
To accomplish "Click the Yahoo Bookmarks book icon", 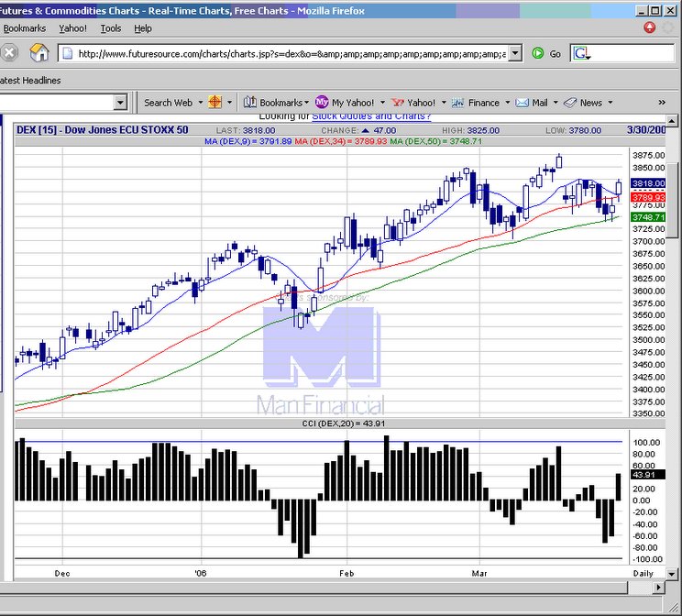I will click(249, 103).
